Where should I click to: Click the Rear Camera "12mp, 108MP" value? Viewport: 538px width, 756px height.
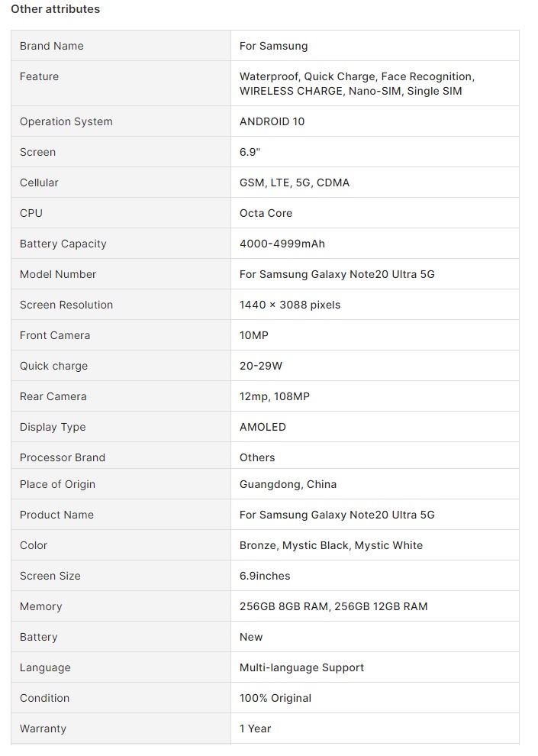click(274, 396)
